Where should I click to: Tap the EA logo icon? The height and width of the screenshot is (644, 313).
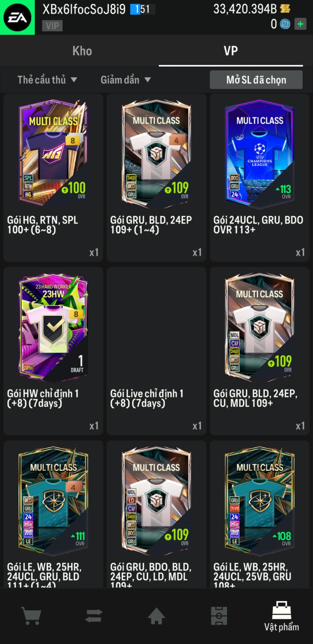17,17
